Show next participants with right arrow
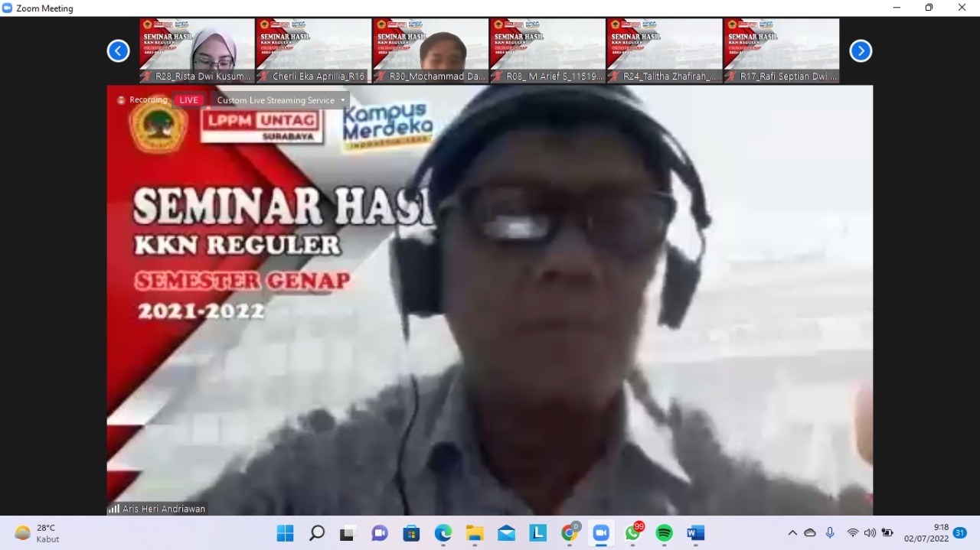 click(861, 51)
